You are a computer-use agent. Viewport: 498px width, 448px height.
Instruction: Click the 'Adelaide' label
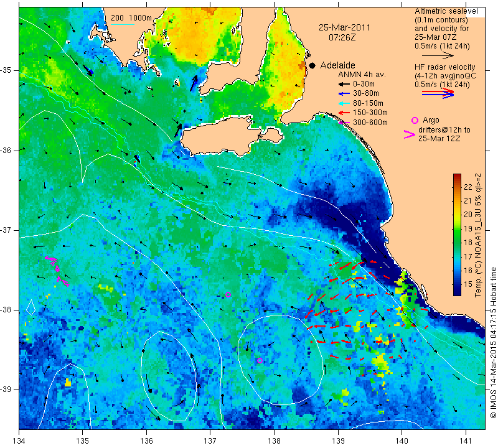(x=337, y=65)
